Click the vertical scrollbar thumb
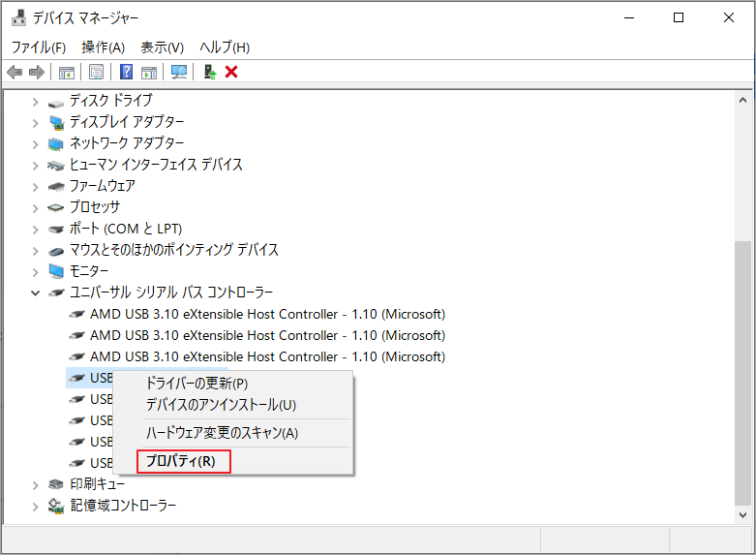Viewport: 756px width, 555px height. click(x=742, y=373)
